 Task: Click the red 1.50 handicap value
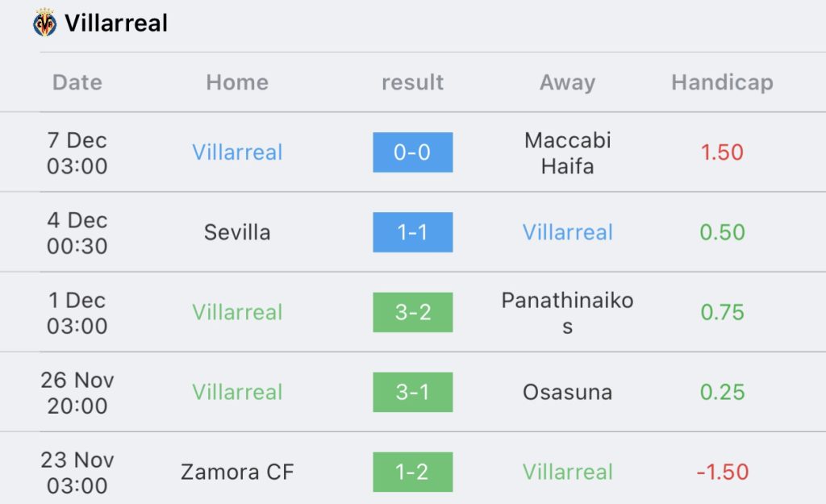point(722,152)
